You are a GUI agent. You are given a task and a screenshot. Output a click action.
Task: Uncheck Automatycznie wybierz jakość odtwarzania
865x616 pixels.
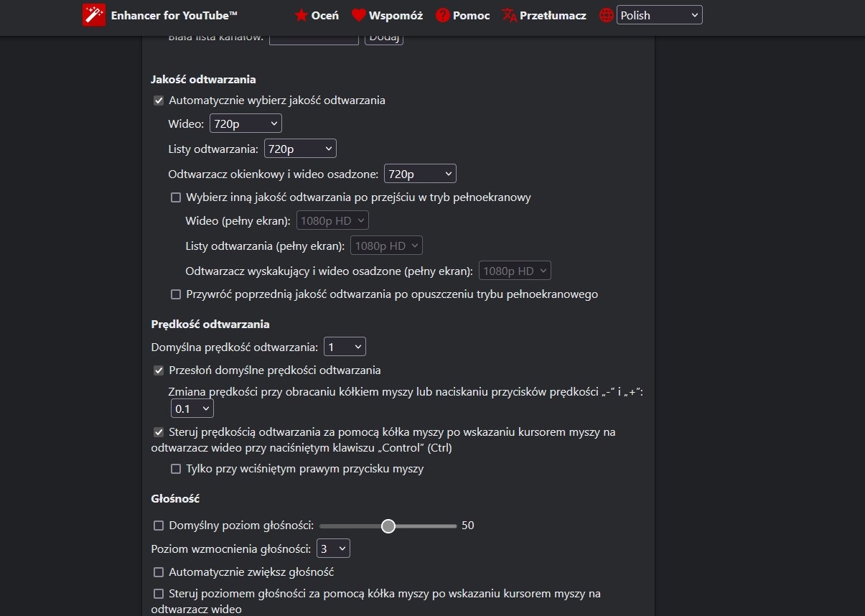pyautogui.click(x=159, y=101)
